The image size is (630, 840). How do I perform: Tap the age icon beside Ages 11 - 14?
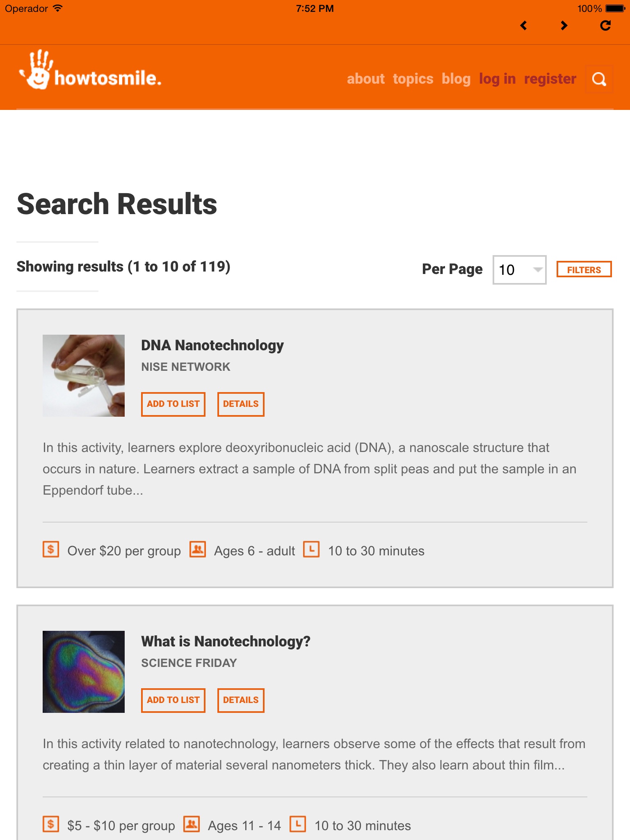[192, 824]
